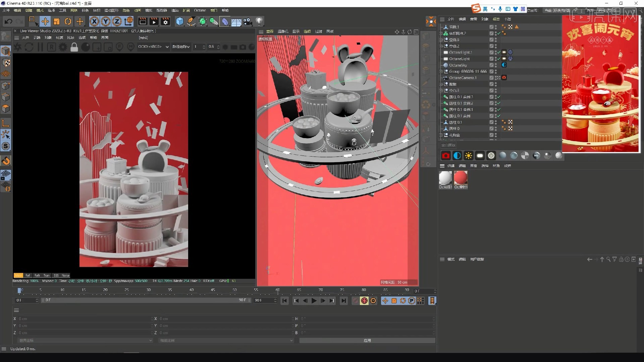Image resolution: width=644 pixels, height=362 pixels.
Task: Open the scale proportion dropdown in coordinates panel
Action: [226, 340]
